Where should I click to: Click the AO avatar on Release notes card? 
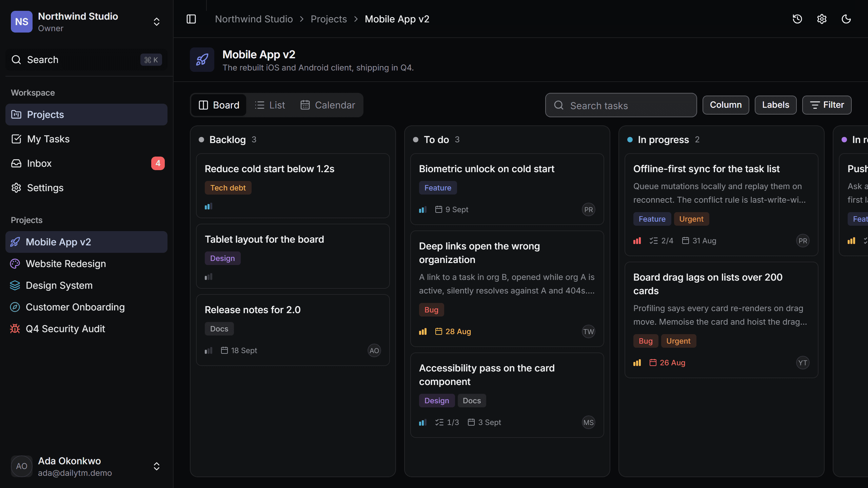[374, 350]
